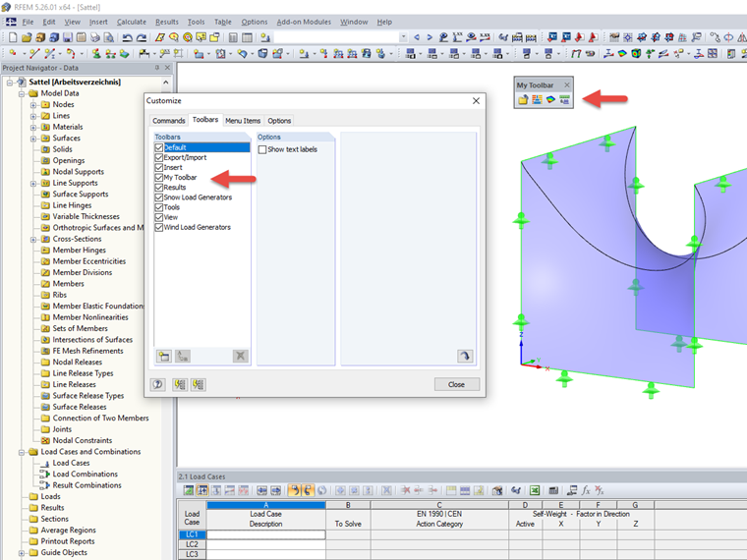Expand the Materials tree item
This screenshot has height=560, width=747.
33,127
